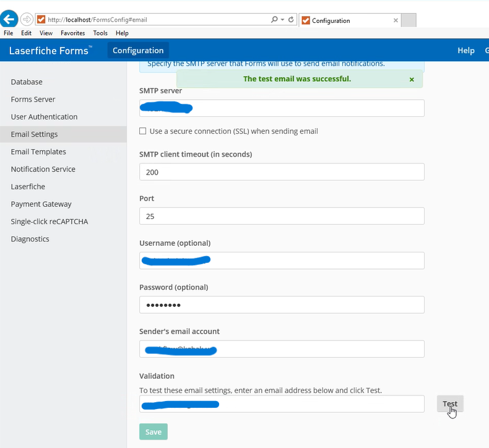Open the View menu
The width and height of the screenshot is (489, 448).
[x=46, y=33]
